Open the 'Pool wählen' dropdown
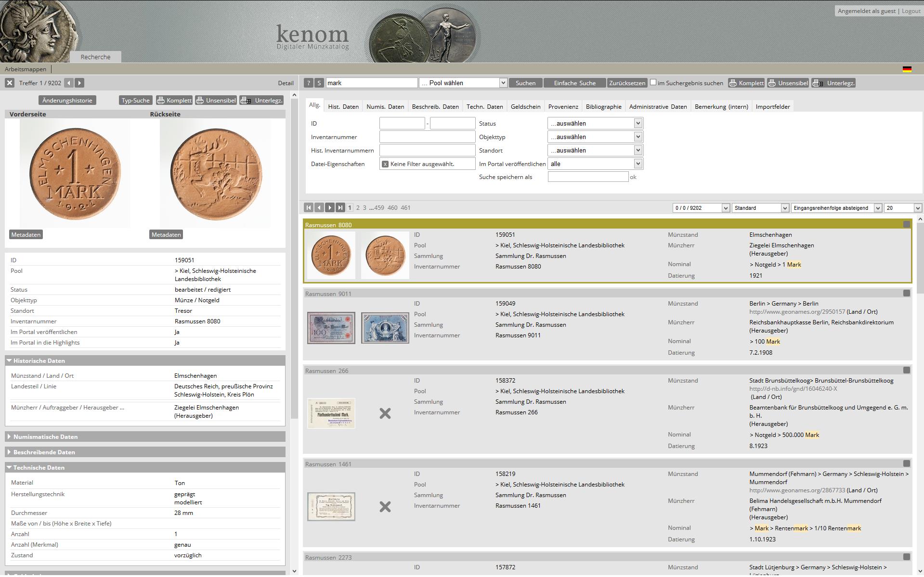 463,83
